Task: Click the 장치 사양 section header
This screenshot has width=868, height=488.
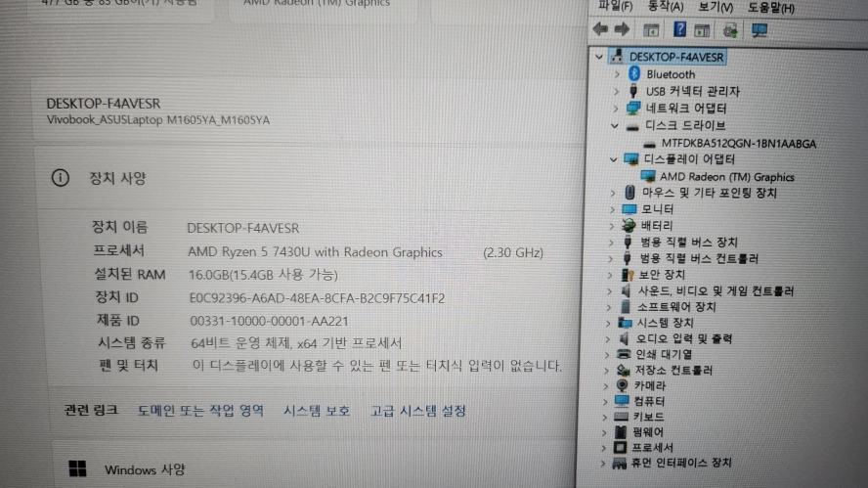Action: click(117, 178)
